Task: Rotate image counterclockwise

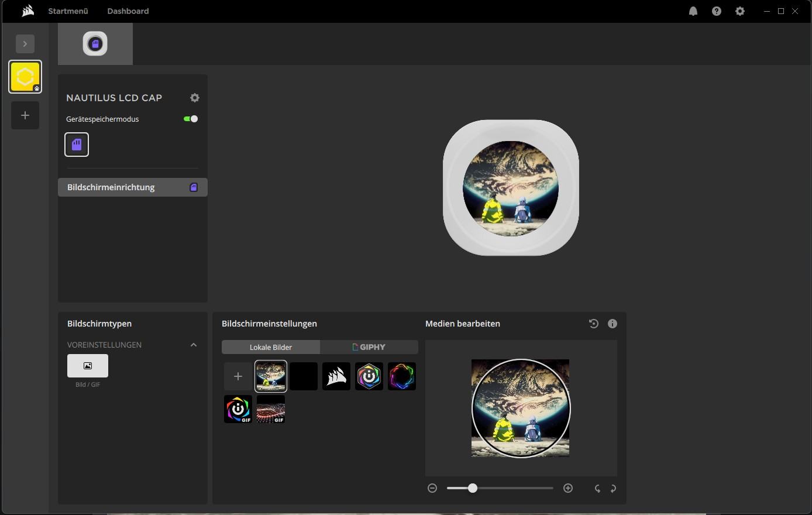Action: [x=597, y=488]
